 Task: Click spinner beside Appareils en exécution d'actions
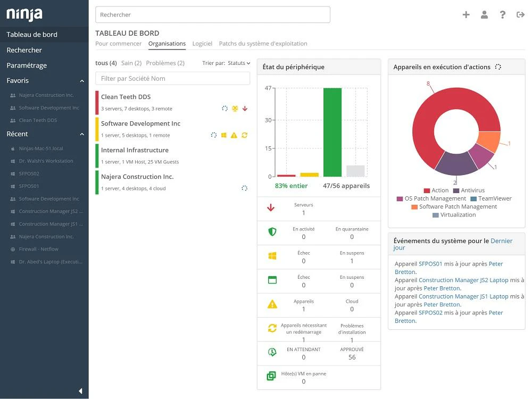point(498,67)
